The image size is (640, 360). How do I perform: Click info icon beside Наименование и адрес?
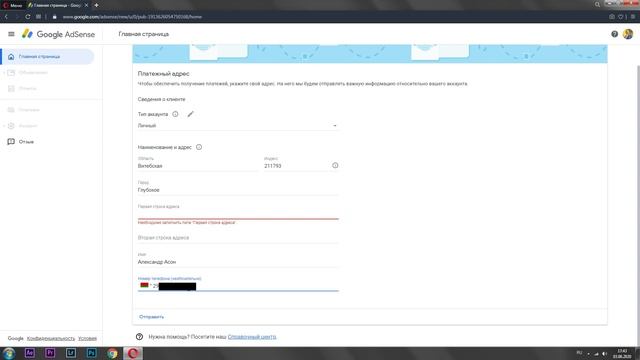click(x=199, y=147)
